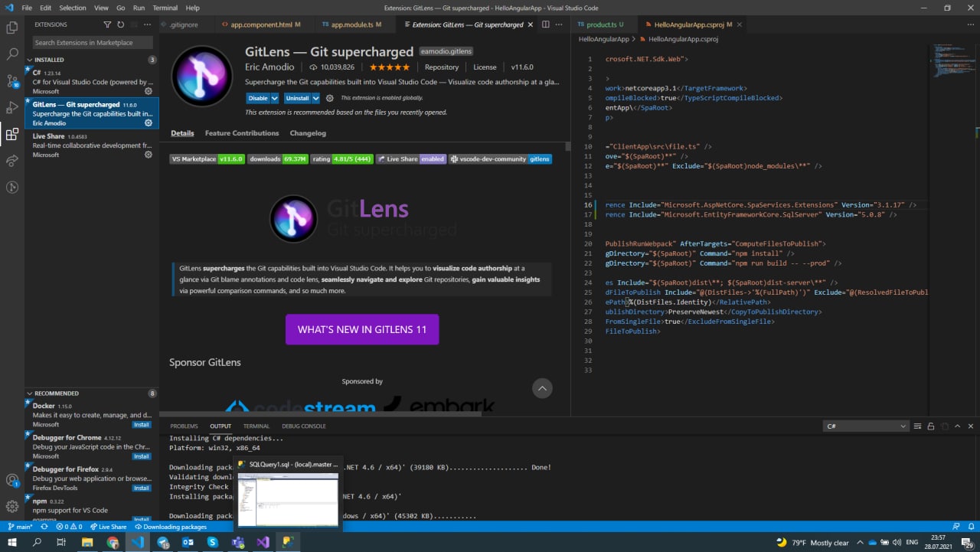Open the Live Share activity bar icon
The width and height of the screenshot is (980, 552).
point(12,161)
